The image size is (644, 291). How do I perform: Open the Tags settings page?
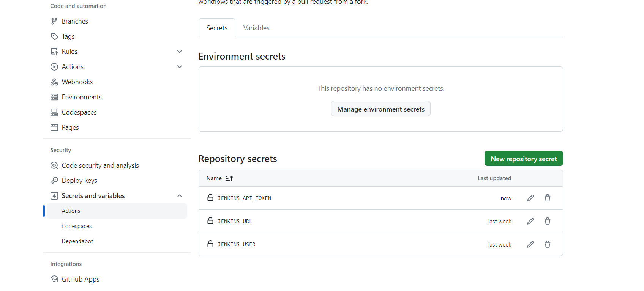point(117,36)
